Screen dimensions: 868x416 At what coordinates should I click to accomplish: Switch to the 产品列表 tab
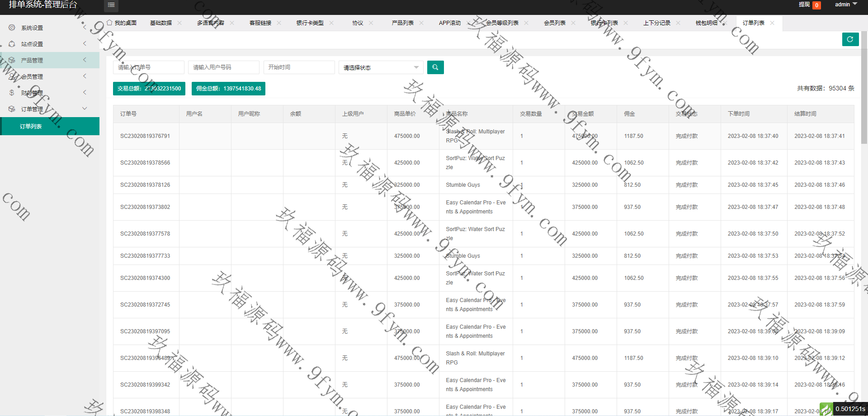(x=402, y=23)
